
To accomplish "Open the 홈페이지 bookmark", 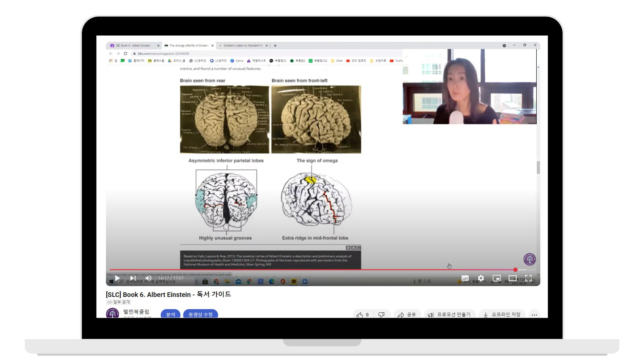I will 136,61.
